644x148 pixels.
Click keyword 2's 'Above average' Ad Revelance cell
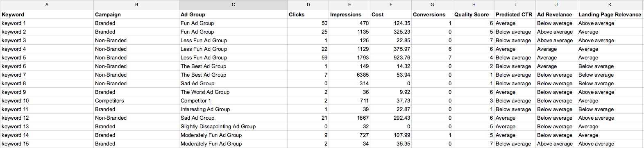[x=556, y=32]
